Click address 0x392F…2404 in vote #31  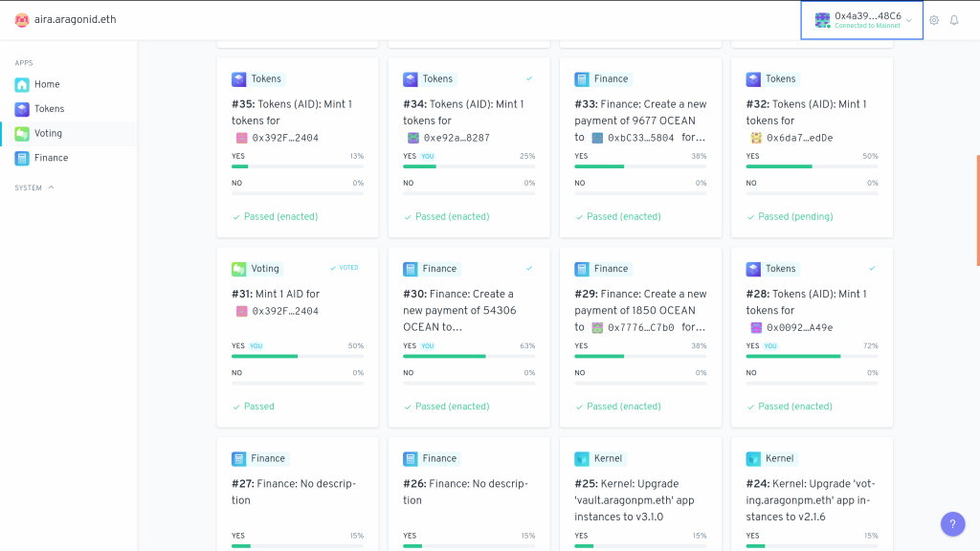point(285,311)
